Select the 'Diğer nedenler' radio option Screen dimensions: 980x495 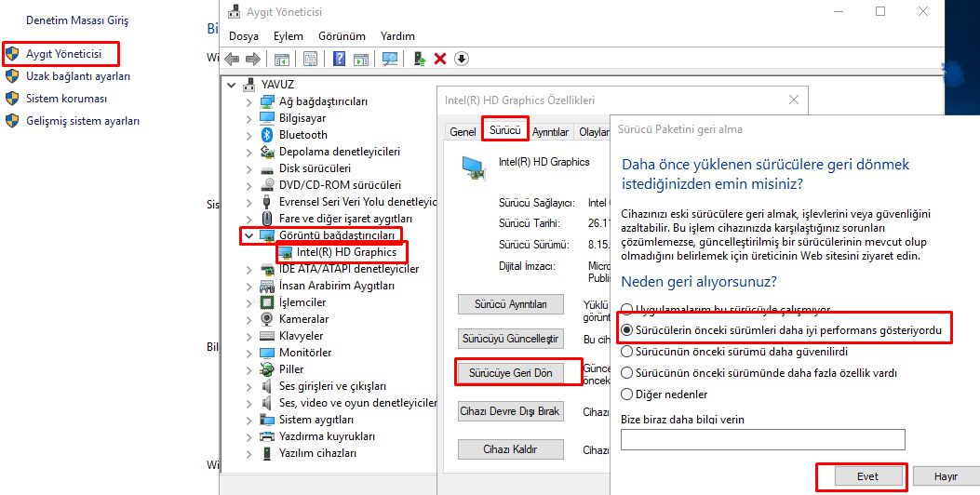(627, 395)
